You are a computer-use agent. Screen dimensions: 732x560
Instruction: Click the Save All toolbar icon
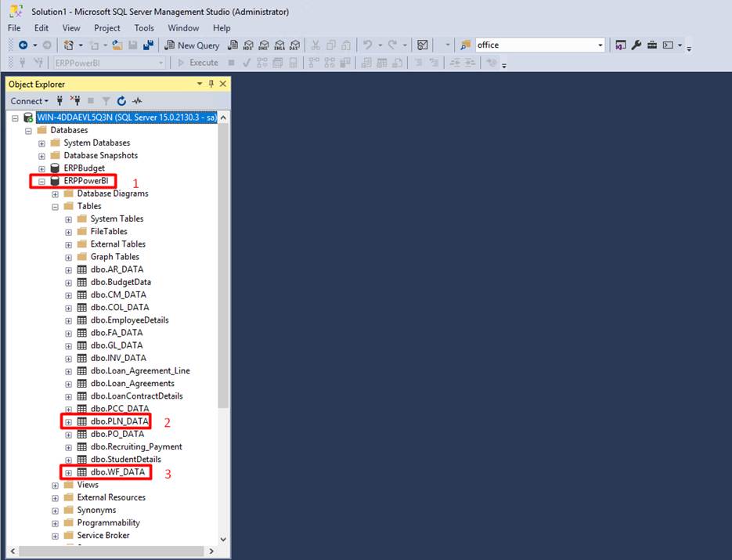click(x=149, y=45)
